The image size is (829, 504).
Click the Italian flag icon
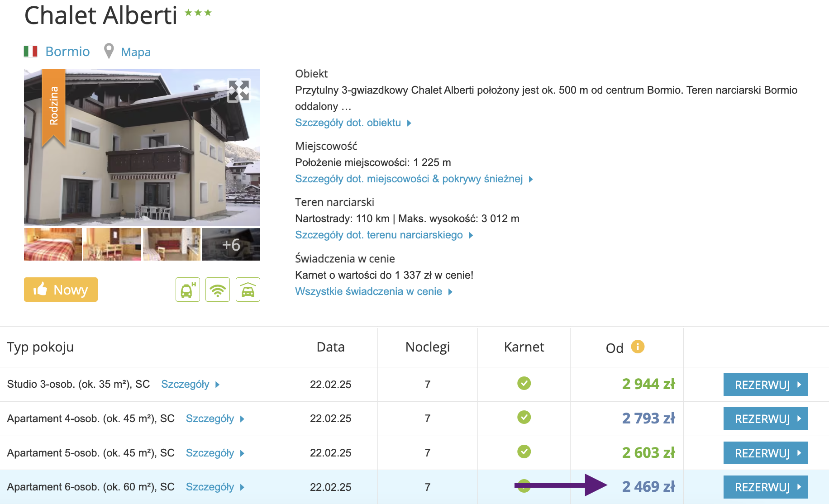click(x=30, y=52)
